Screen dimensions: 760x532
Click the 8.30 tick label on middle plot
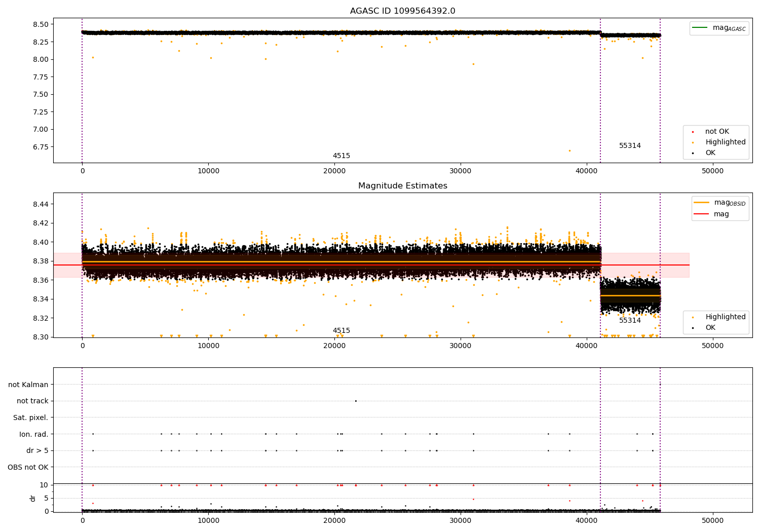[41, 337]
